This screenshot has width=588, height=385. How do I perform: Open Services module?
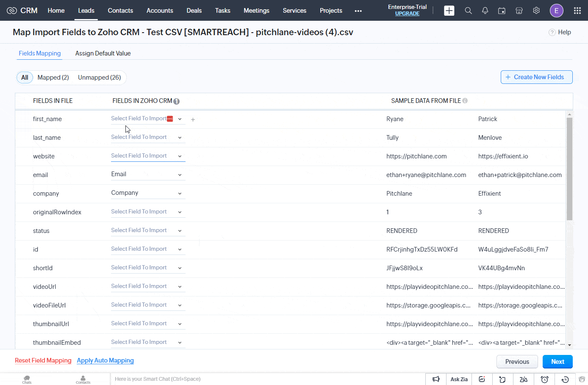[x=294, y=11]
